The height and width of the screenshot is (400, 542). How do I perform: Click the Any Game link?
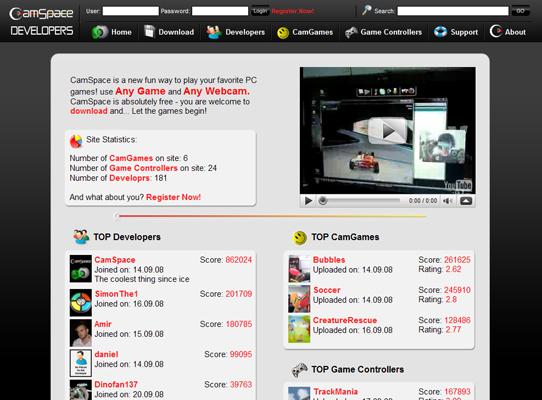coord(140,91)
